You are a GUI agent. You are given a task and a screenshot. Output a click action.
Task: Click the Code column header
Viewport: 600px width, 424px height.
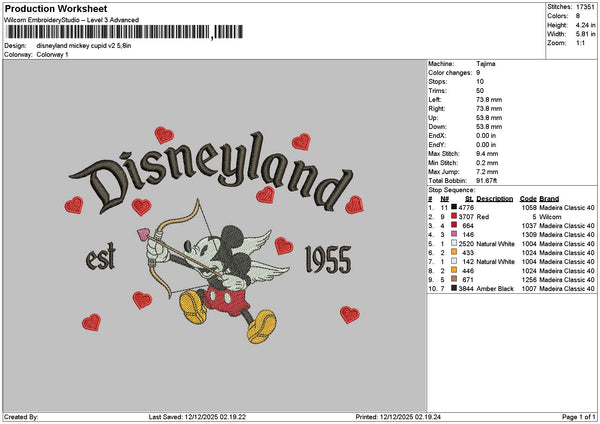click(528, 198)
